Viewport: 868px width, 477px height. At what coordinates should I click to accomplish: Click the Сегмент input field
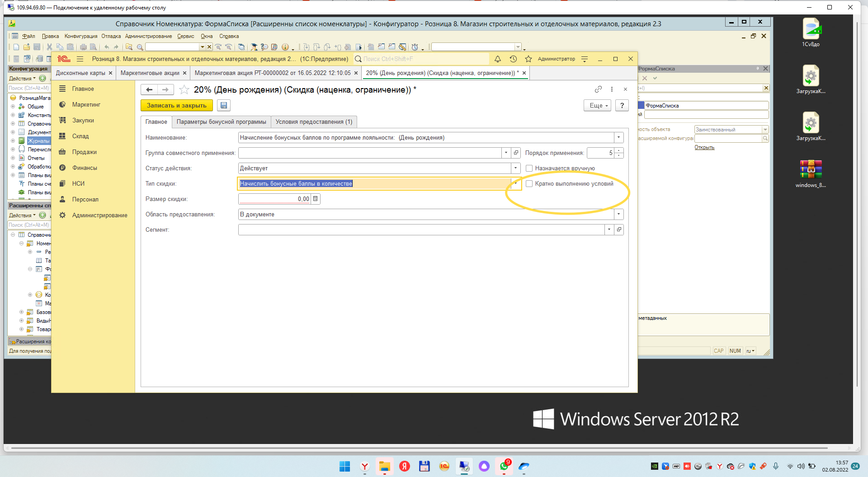tap(420, 230)
